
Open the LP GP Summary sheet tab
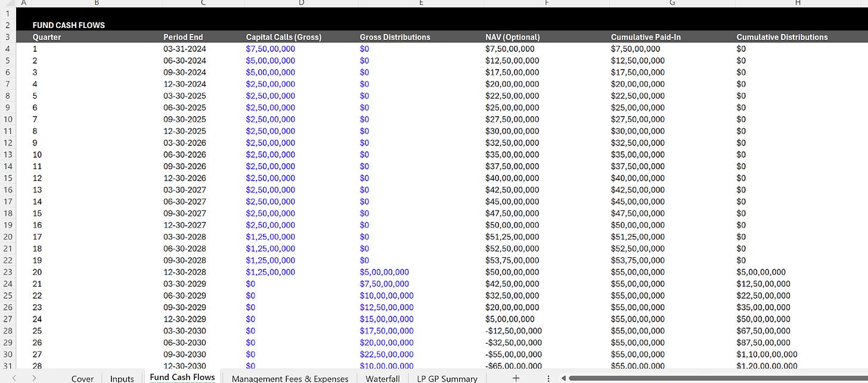[x=447, y=378]
